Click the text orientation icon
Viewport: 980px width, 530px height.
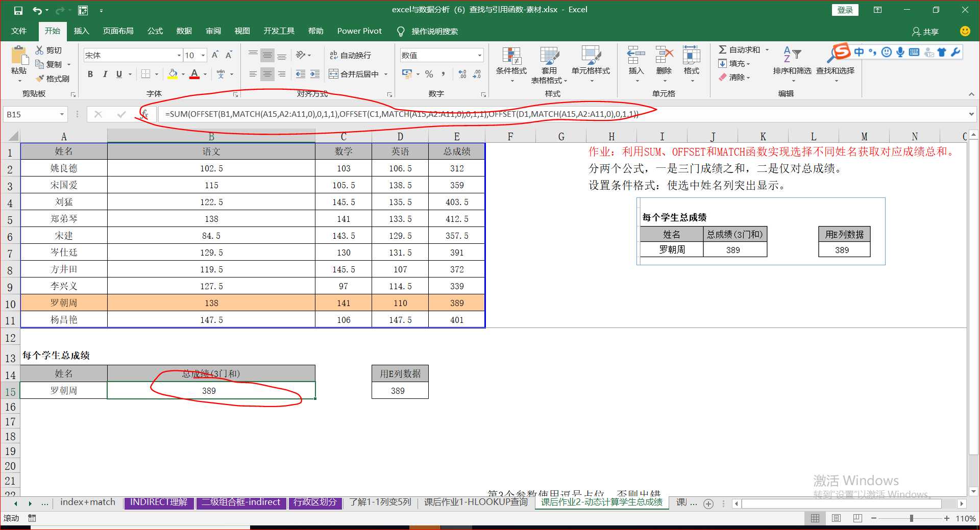(x=301, y=55)
